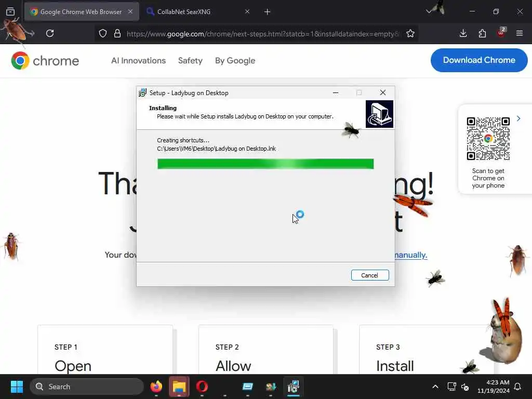The height and width of the screenshot is (399, 532).
Task: Cancel the Ladybug installation
Action: [370, 275]
